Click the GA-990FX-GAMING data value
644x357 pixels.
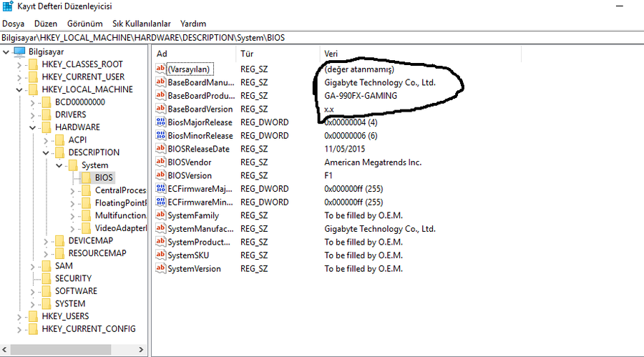coord(361,96)
